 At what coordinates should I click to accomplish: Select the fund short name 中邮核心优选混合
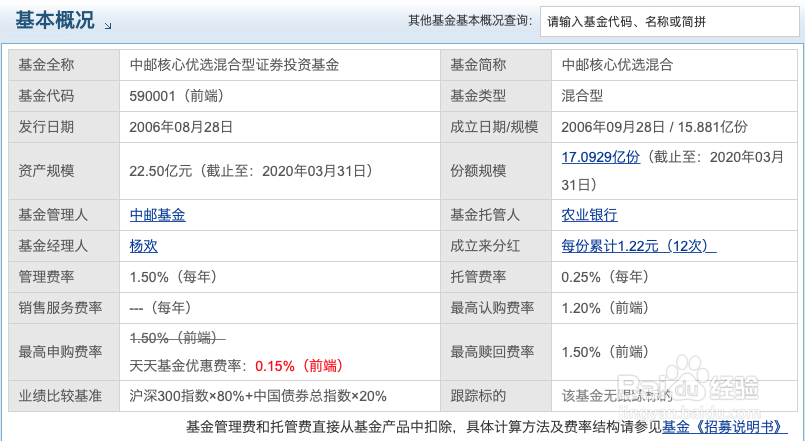click(x=617, y=65)
